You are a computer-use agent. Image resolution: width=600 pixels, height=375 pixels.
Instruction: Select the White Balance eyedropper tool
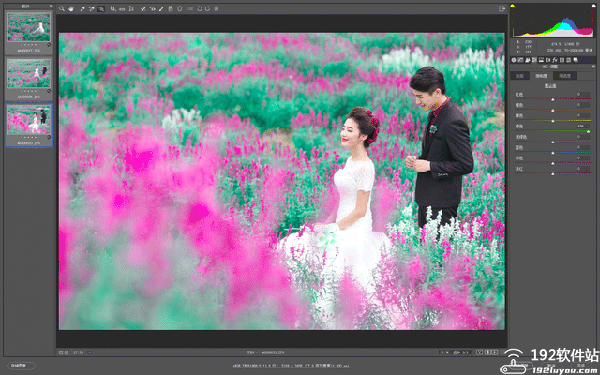coord(82,8)
